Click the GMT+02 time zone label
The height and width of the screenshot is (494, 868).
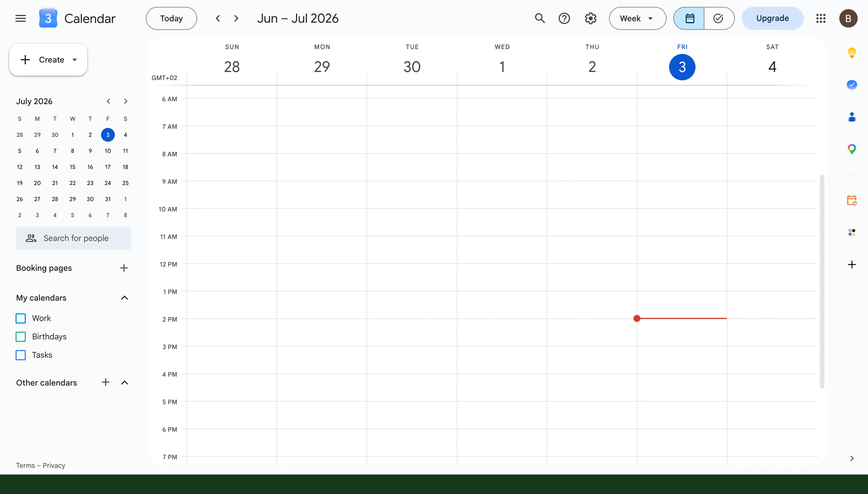[x=164, y=78]
